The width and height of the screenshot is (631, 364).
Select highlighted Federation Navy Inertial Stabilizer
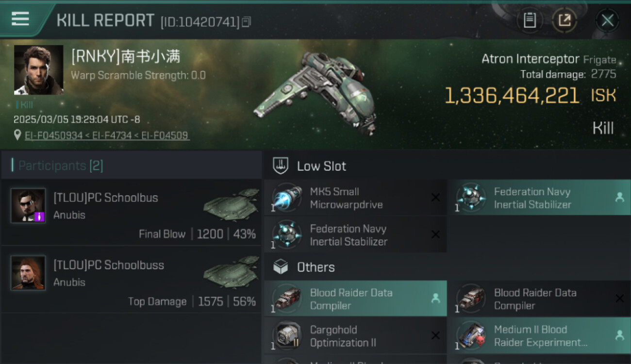(x=539, y=198)
